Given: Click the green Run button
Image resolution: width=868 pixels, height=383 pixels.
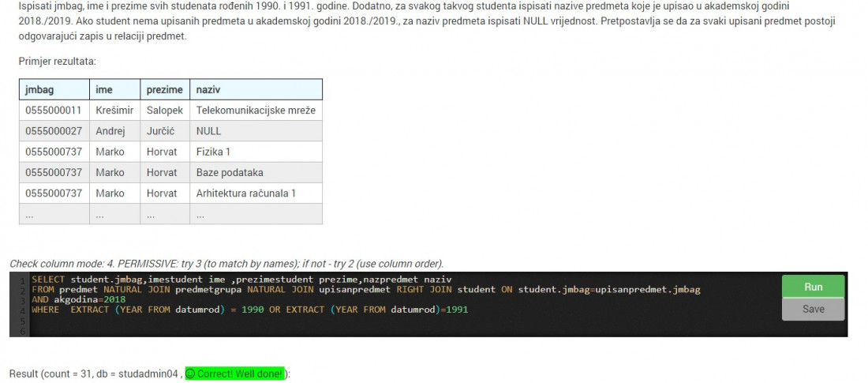Looking at the screenshot, I should (814, 287).
